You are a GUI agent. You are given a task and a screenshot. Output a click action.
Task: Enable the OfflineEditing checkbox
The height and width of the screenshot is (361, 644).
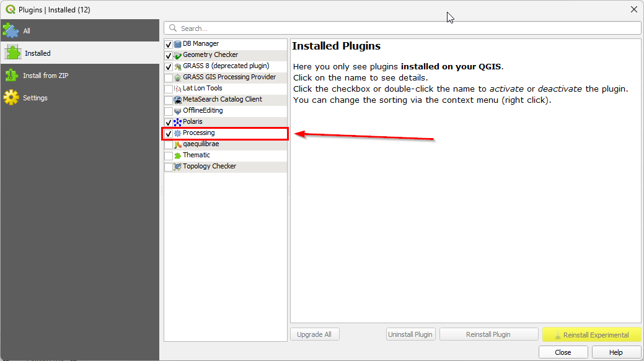tap(169, 111)
